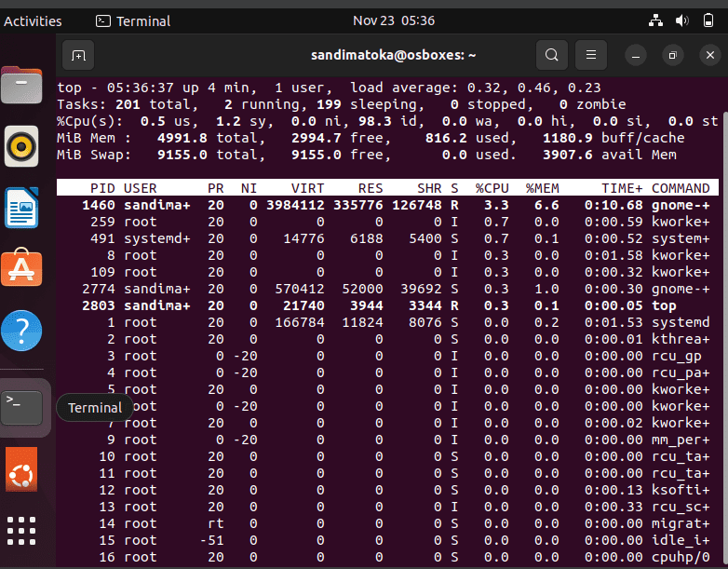Viewport: 728px width, 569px height.
Task: Select the PID 2774 sandima+ row
Action: (387, 289)
